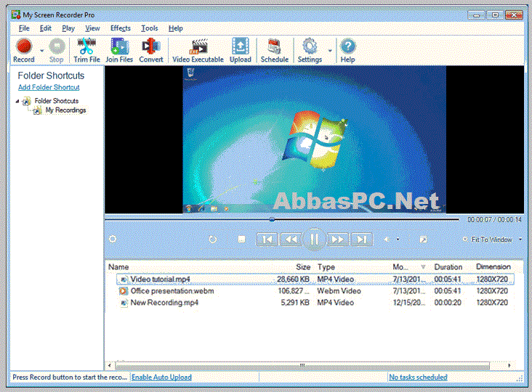
Task: Sort by the Size column header
Action: [x=303, y=267]
